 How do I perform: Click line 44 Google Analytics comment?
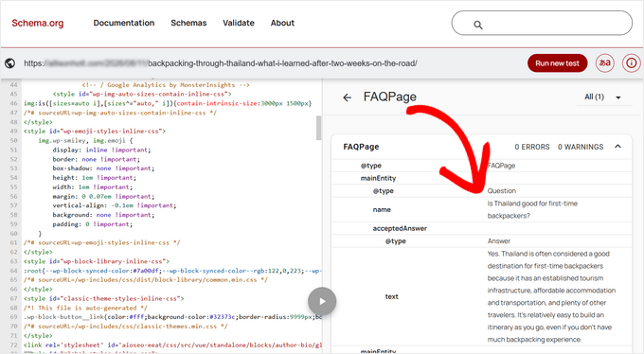pyautogui.click(x=166, y=85)
